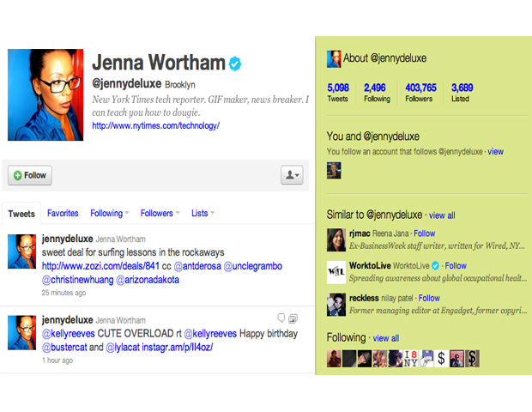
Task: Click the WorktoLive logo icon
Action: [x=336, y=272]
